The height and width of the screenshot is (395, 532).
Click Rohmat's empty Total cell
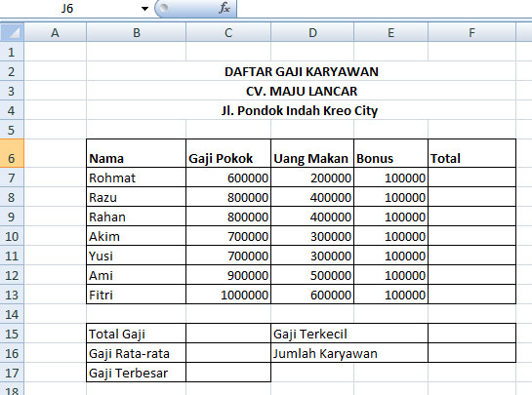(471, 178)
